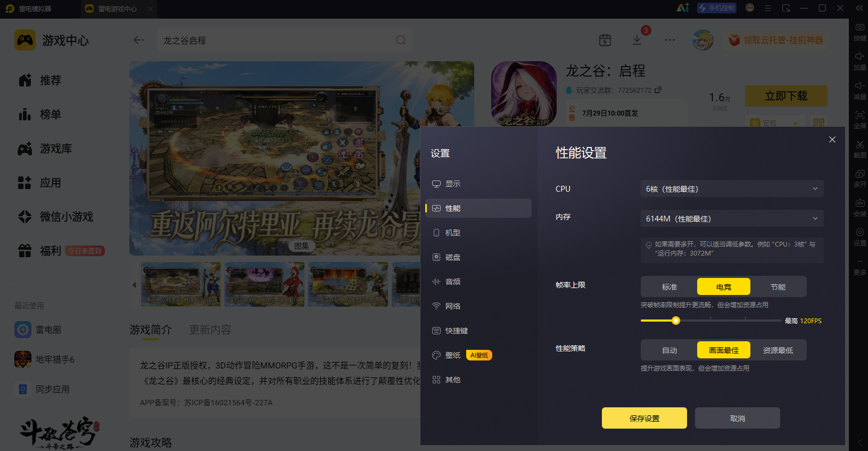This screenshot has width=868, height=451.
Task: Adjust the max FPS slider handle
Action: [676, 321]
